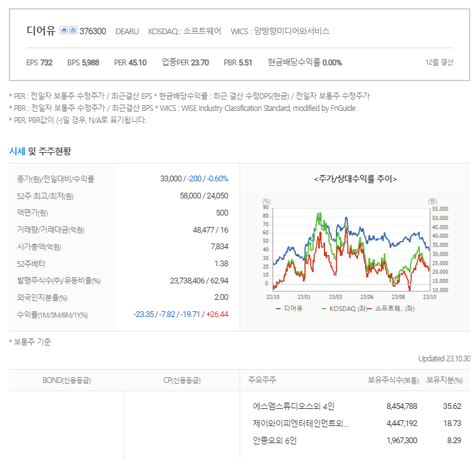Click the 주요주주 column header
This screenshot has height=459, width=476.
[x=262, y=380]
